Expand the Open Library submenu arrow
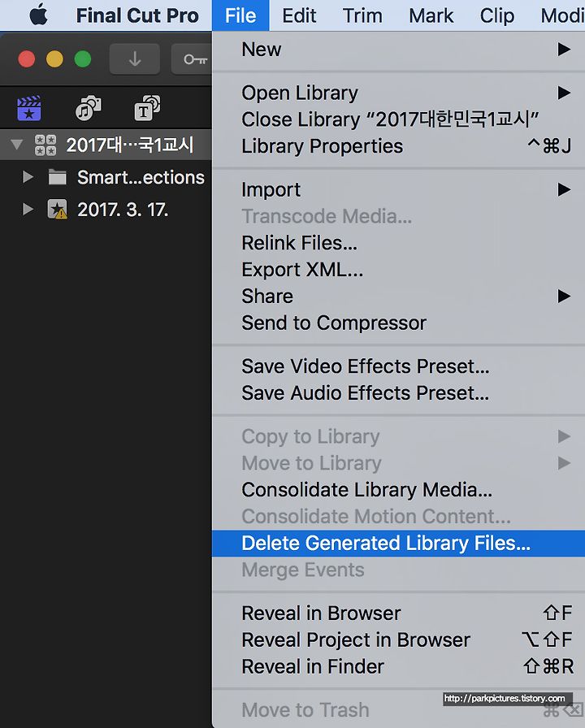585x728 pixels. pyautogui.click(x=564, y=93)
